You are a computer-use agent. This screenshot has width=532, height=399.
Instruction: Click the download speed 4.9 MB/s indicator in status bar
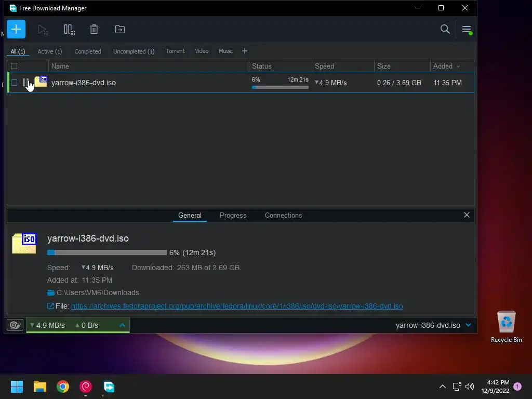[x=47, y=325]
